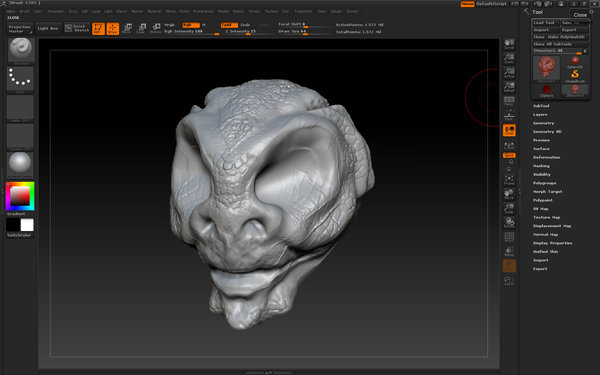Click the black main color swatch

tap(13, 225)
